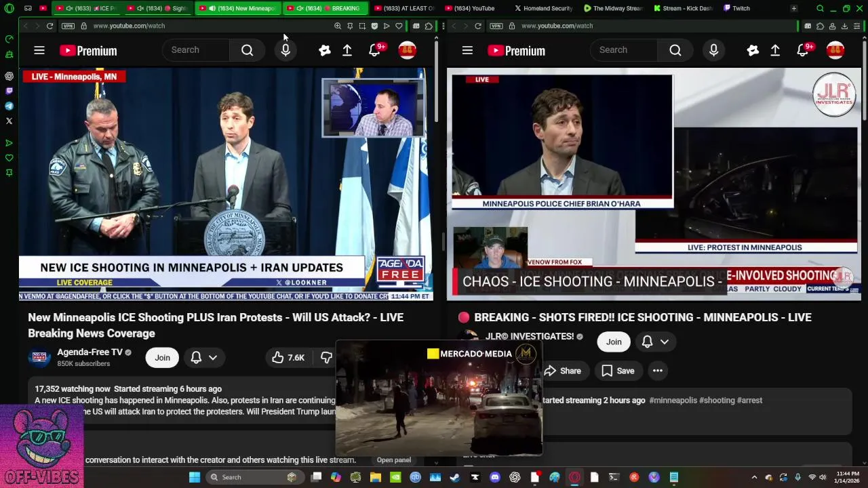Open the taskbar clock showing 11:44 PM
Image resolution: width=868 pixels, height=488 pixels.
tap(848, 477)
